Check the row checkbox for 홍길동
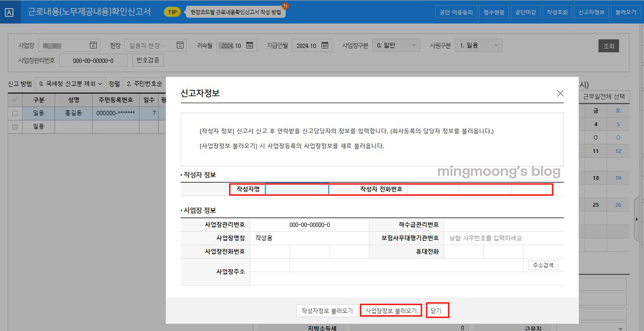This screenshot has height=331, width=644. pos(15,113)
